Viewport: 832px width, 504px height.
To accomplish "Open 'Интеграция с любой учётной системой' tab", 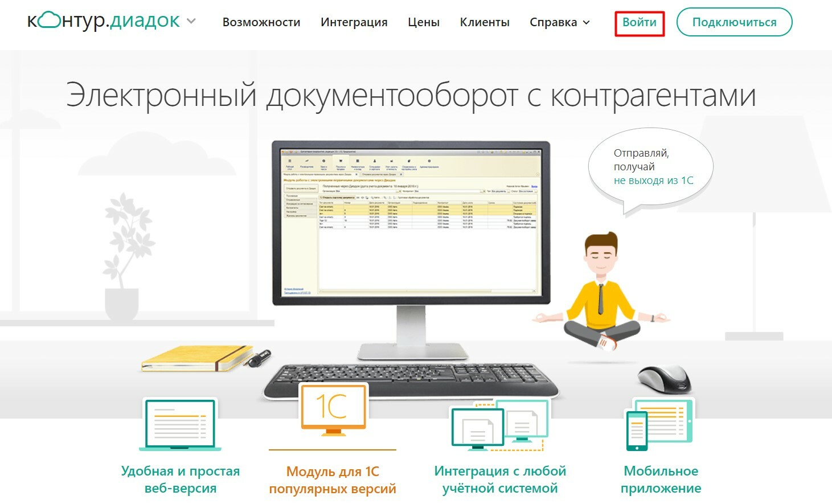I will (x=500, y=480).
